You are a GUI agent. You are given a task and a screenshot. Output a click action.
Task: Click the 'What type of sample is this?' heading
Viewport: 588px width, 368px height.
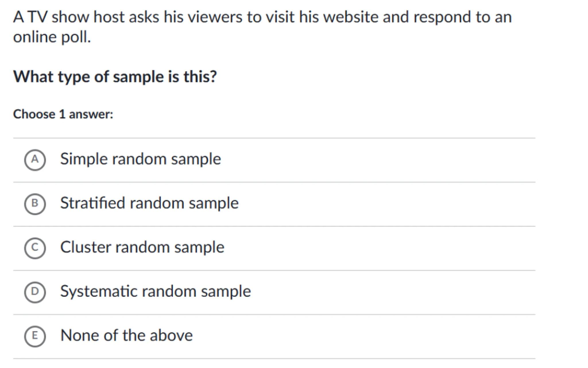[x=115, y=77]
